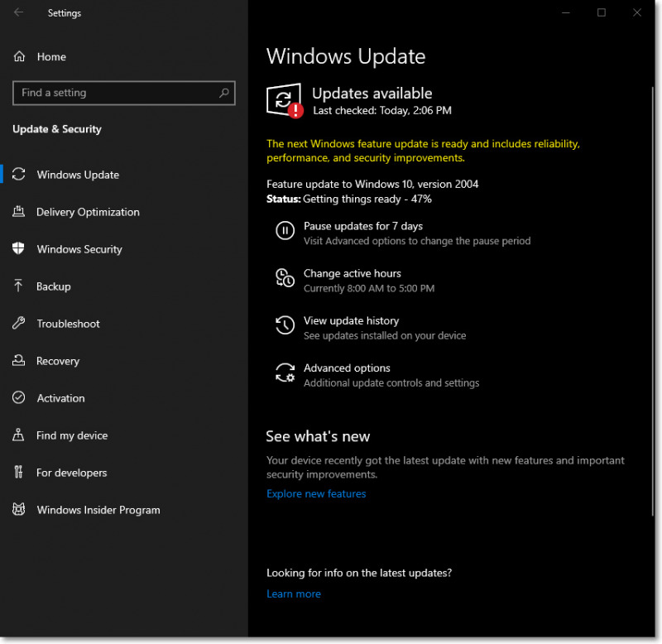Click the Recovery icon

click(x=18, y=361)
